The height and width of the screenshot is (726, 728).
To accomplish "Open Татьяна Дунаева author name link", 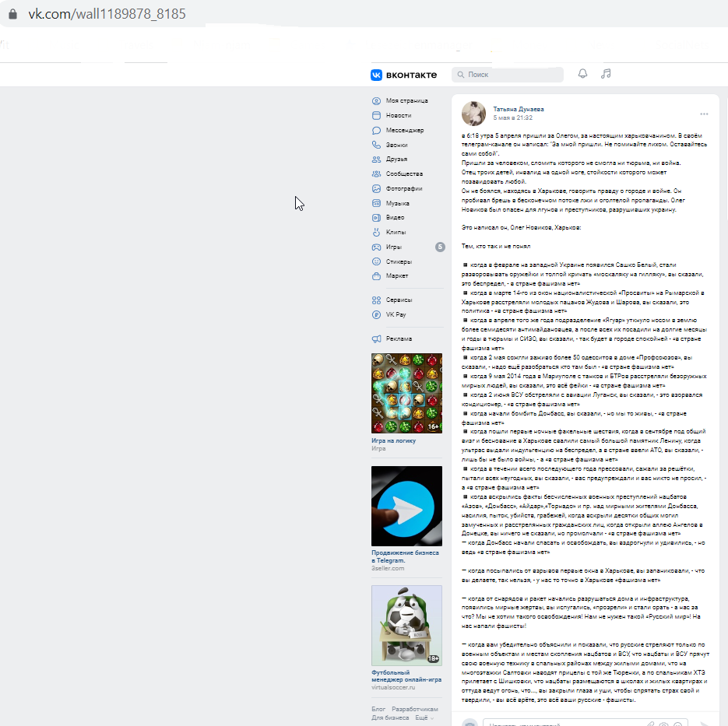I will tap(518, 110).
